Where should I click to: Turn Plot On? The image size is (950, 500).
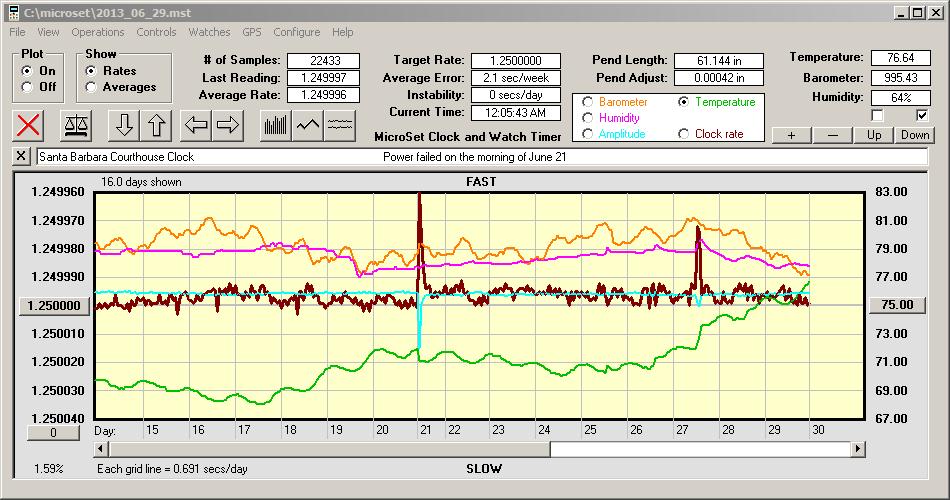[x=27, y=71]
